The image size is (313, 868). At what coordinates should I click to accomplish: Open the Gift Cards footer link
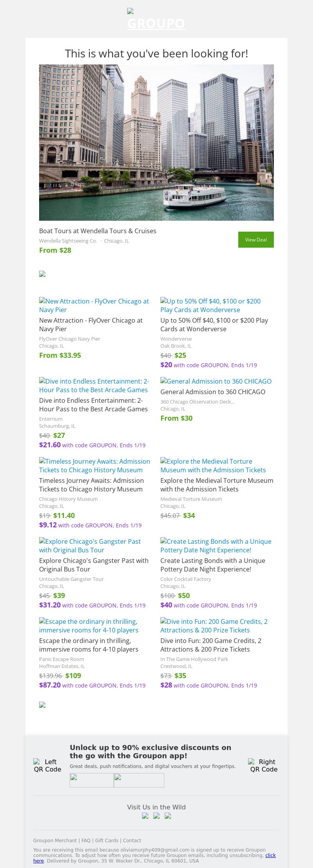coord(106,841)
